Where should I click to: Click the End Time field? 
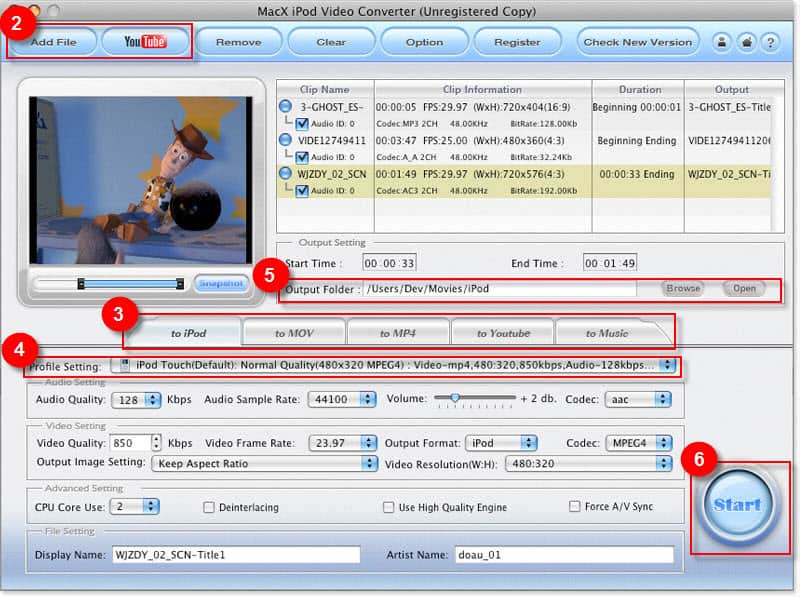click(x=610, y=263)
